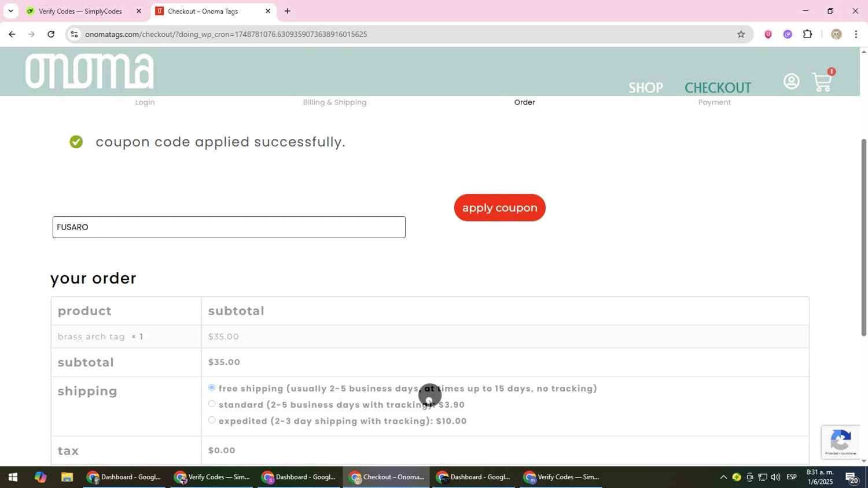868x488 pixels.
Task: Open new tab with plus button
Action: point(287,11)
